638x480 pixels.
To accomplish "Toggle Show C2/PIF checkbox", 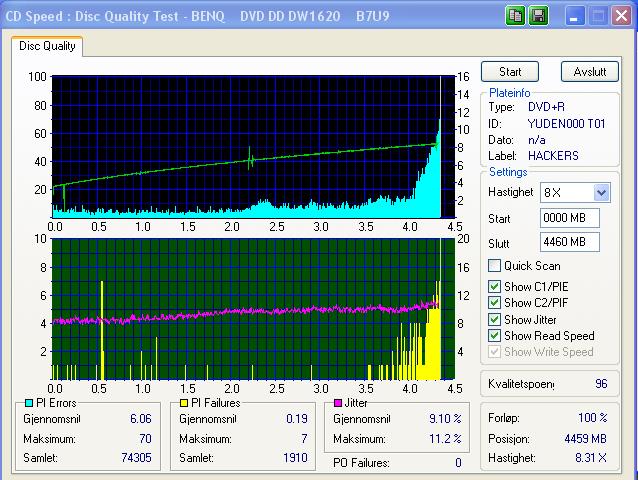I will (494, 303).
